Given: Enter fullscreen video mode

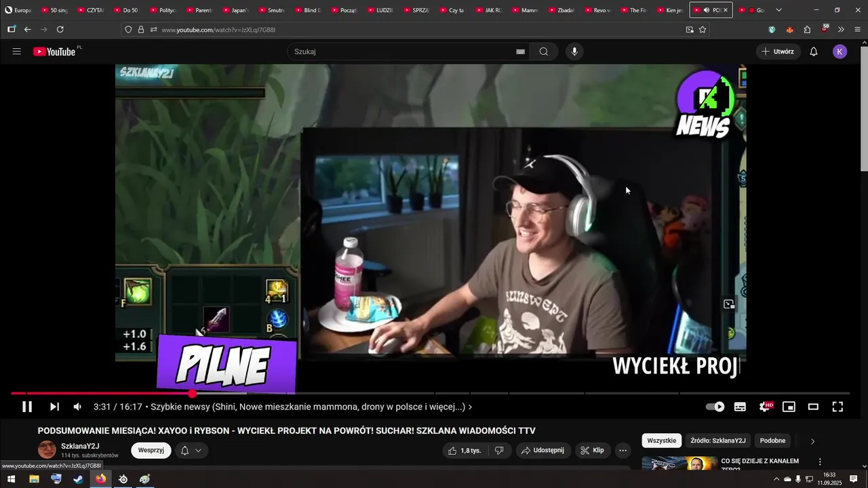Looking at the screenshot, I should (837, 407).
